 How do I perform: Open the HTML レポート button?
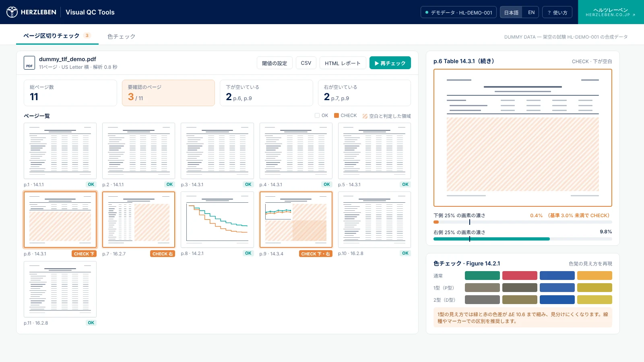343,63
